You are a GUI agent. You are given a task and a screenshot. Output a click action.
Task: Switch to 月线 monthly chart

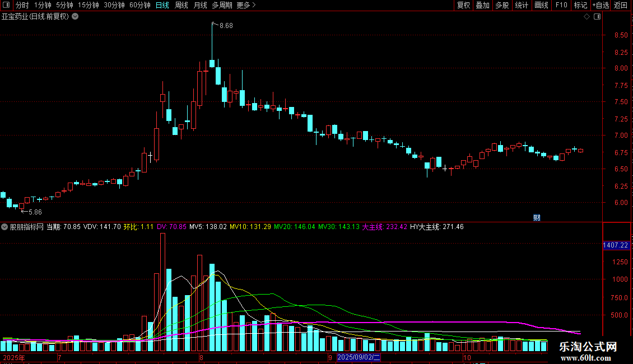(x=200, y=5)
